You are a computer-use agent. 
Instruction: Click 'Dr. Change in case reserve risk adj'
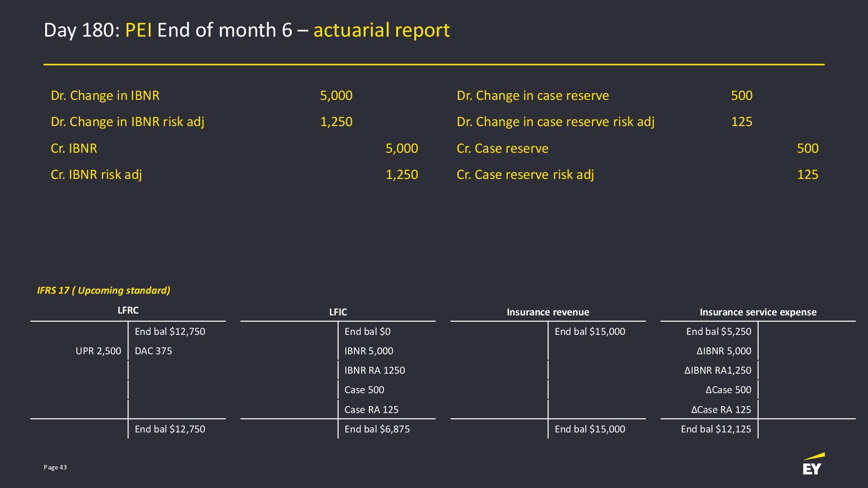(555, 122)
